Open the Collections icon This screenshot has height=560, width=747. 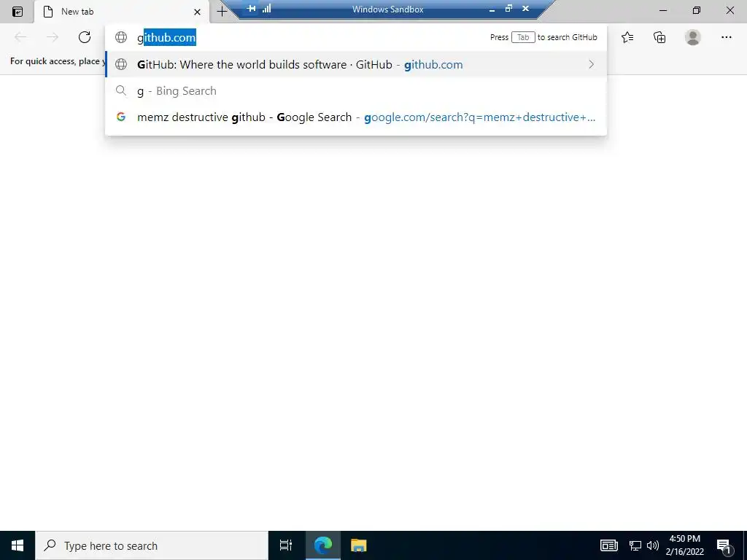pos(659,37)
